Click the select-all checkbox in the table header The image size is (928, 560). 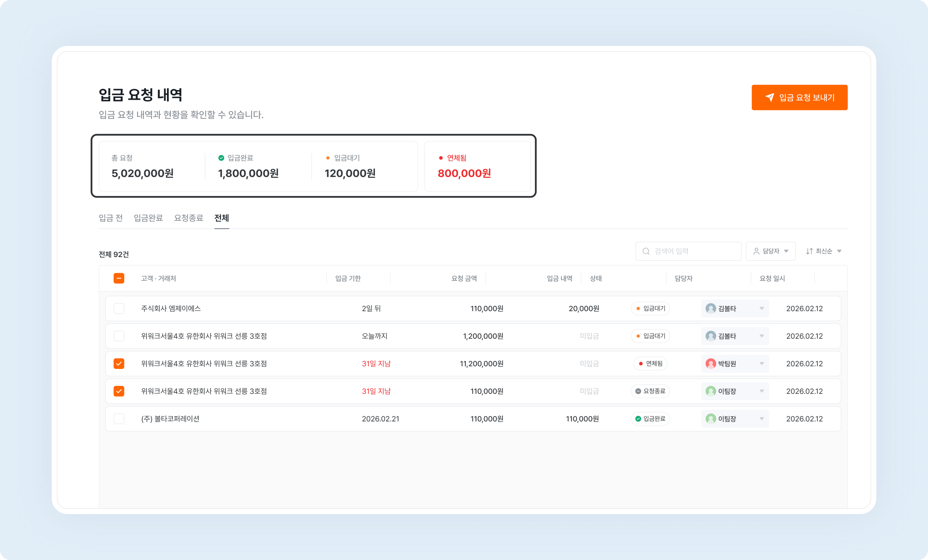click(x=119, y=278)
